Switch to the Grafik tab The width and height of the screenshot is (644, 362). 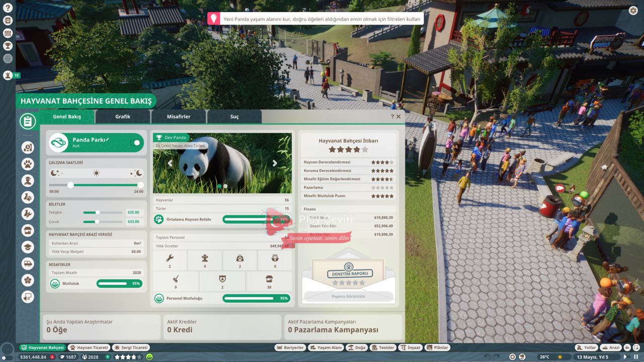[x=123, y=117]
